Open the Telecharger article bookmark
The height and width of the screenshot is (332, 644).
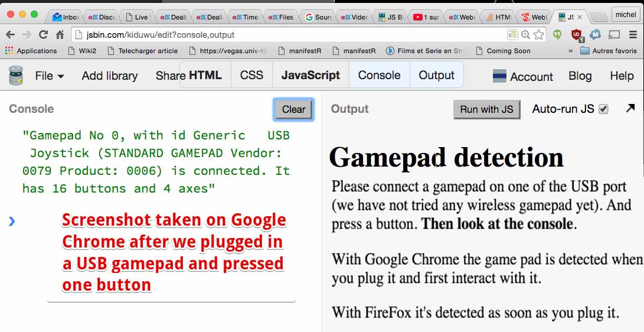(x=142, y=51)
